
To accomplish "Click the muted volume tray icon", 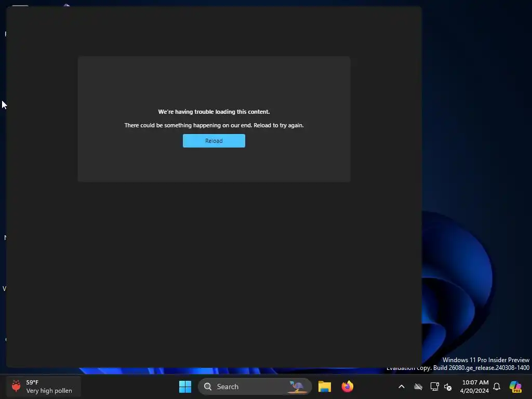I will tap(448, 387).
